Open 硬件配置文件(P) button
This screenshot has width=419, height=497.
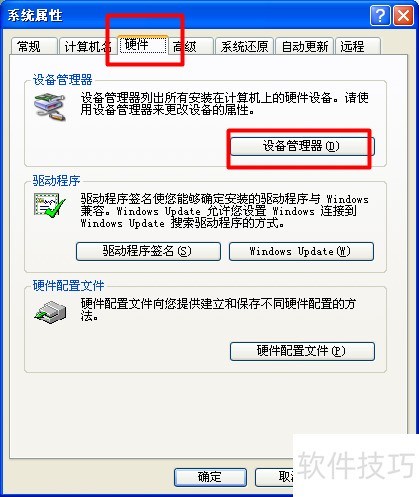pyautogui.click(x=302, y=351)
